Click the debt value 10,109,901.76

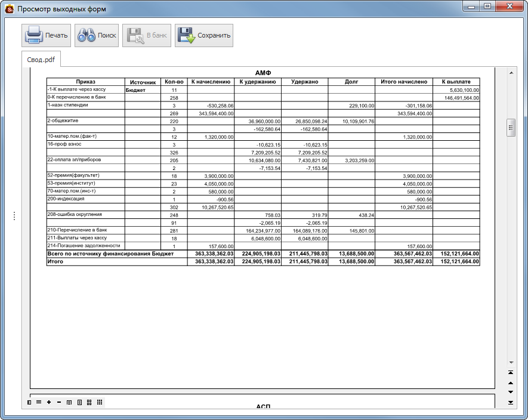tap(359, 121)
